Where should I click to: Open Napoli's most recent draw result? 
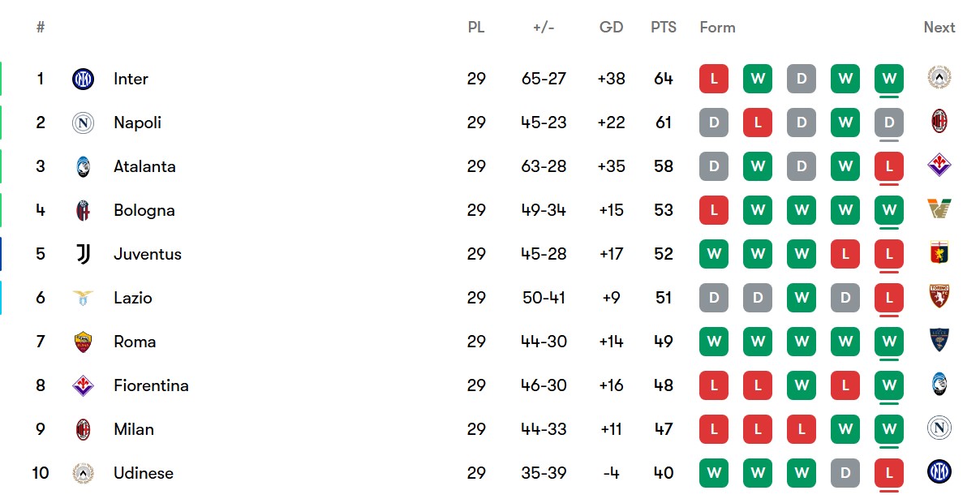click(889, 123)
